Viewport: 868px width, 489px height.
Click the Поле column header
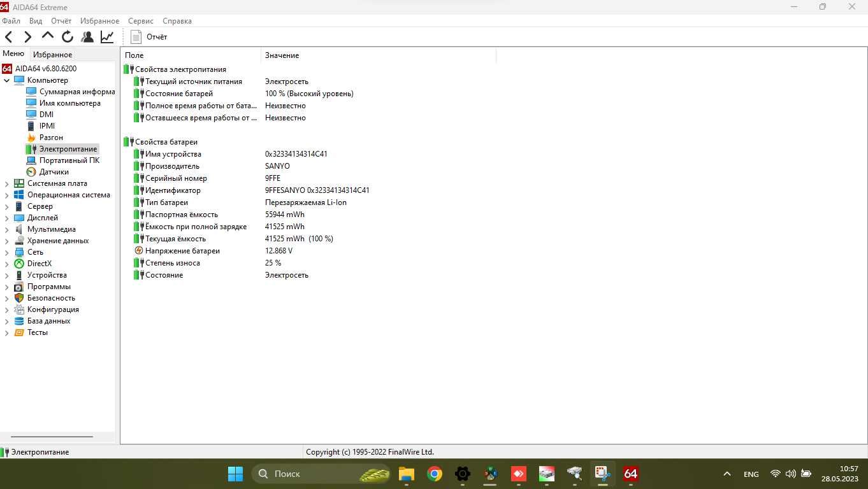[191, 55]
